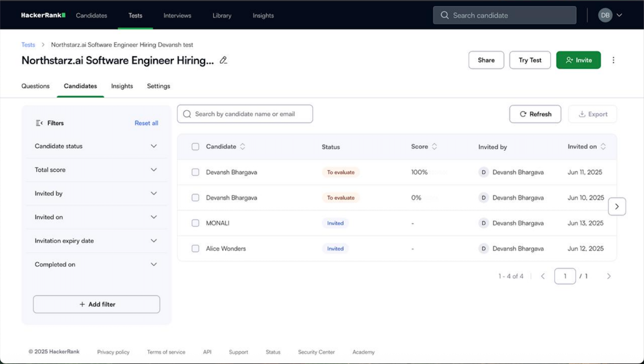Sort by Invited on column arrows
Image resolution: width=644 pixels, height=364 pixels.
coord(603,146)
